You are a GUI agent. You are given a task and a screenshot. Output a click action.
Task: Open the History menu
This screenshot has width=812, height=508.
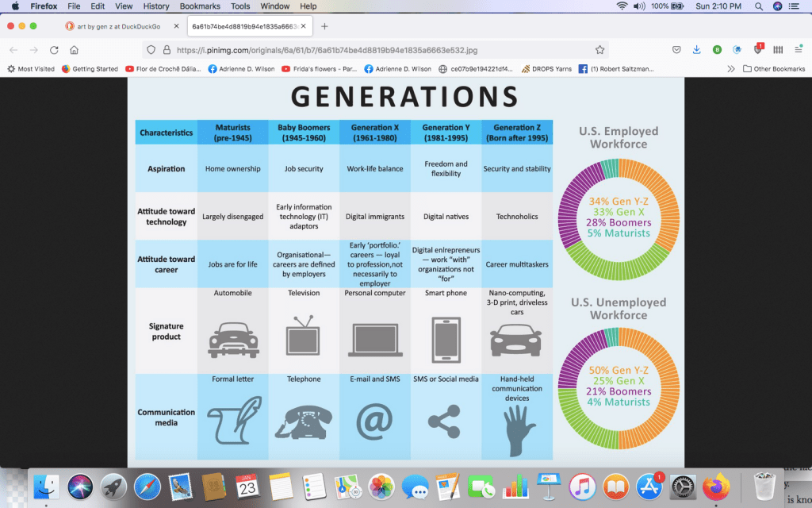pos(156,6)
